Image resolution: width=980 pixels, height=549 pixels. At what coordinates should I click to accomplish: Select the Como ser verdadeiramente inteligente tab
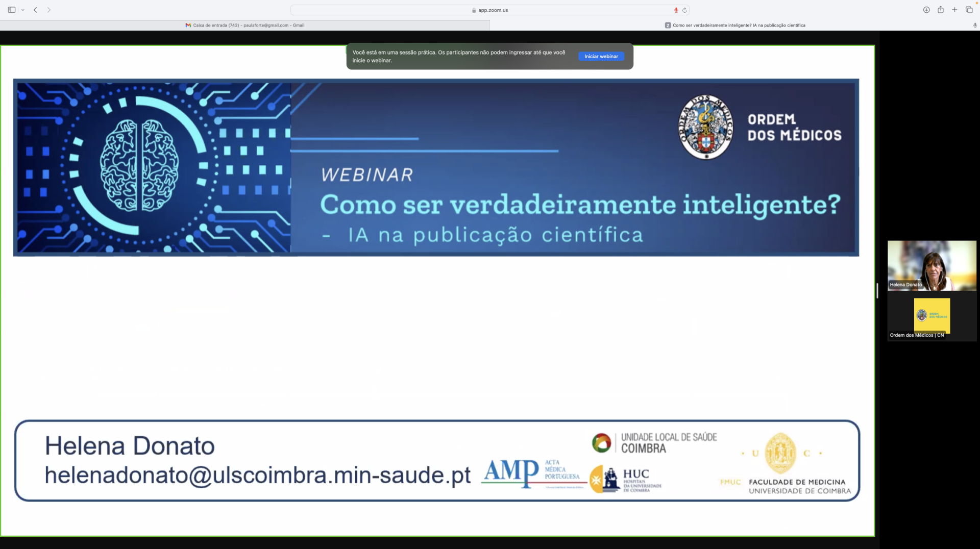pos(735,25)
